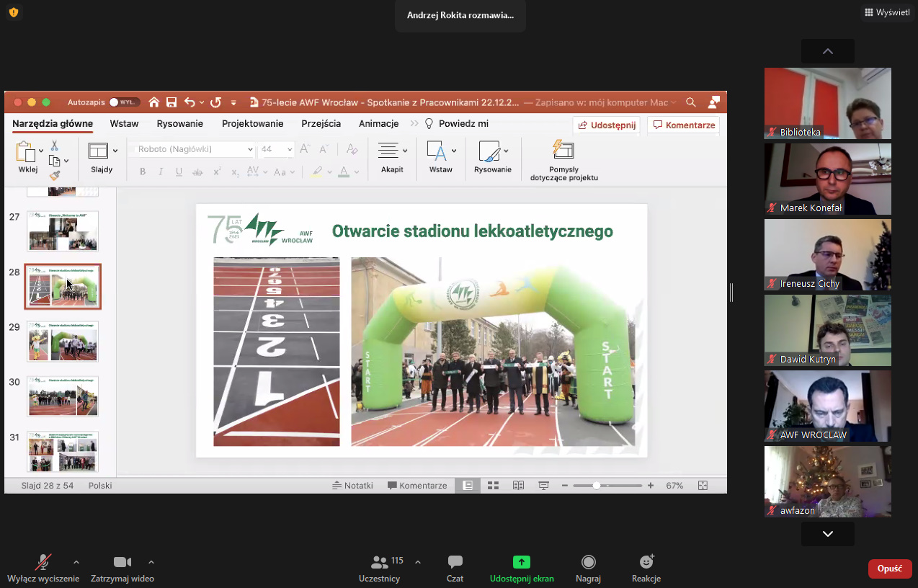918x588 pixels.
Task: Unmute with Wyłącz wyciszenie microphone
Action: (x=43, y=569)
